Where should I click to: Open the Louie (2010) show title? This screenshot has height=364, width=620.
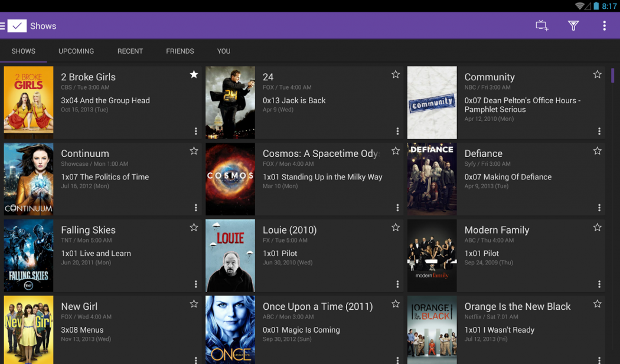289,230
